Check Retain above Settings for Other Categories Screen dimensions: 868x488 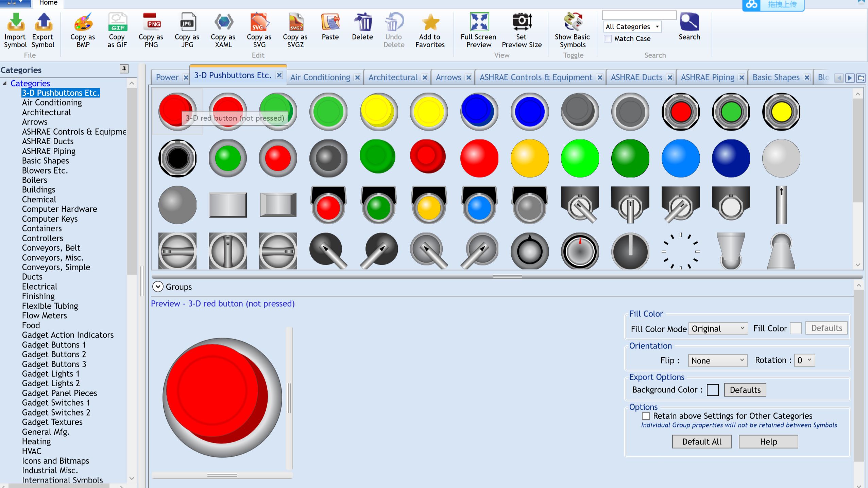tap(646, 416)
